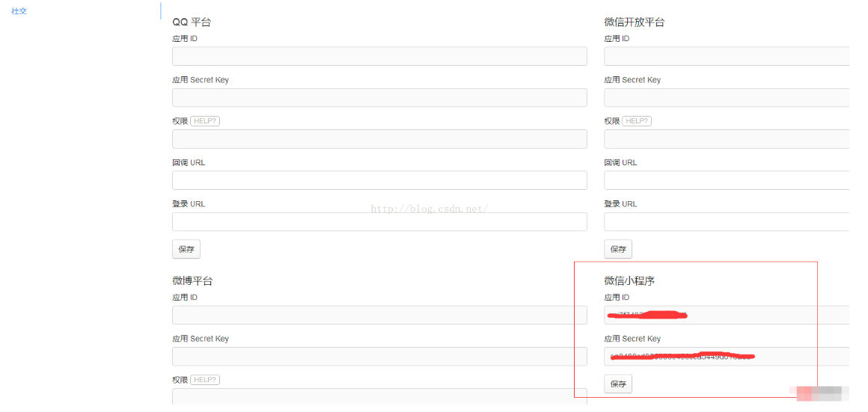Click the 微信小程序 应用 ID field
868x412 pixels.
tap(727, 316)
